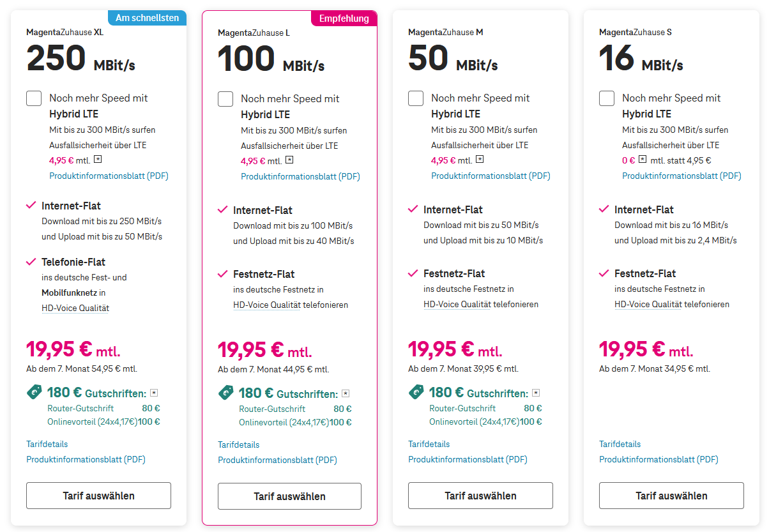Select the MagentaZuhause XL tariff button

98,496
